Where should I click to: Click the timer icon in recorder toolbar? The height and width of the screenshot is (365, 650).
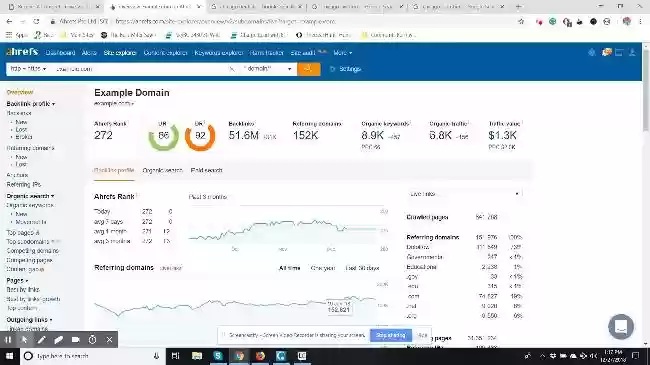[92, 340]
